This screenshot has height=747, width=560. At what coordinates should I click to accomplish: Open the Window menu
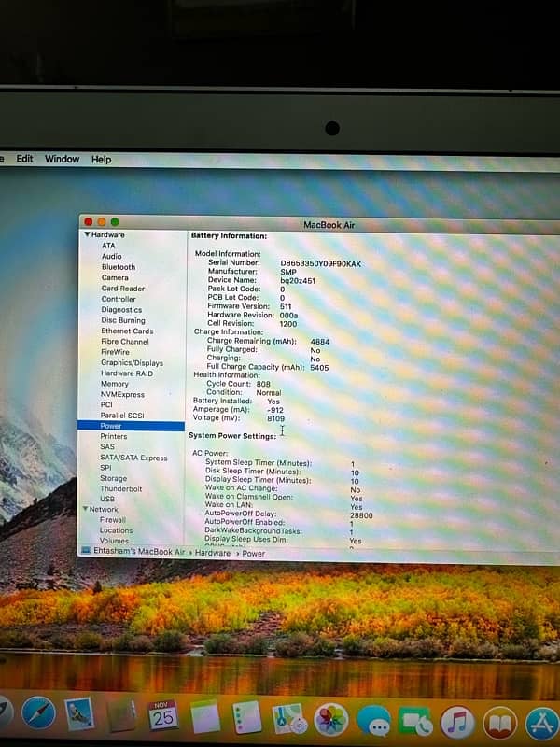[62, 159]
